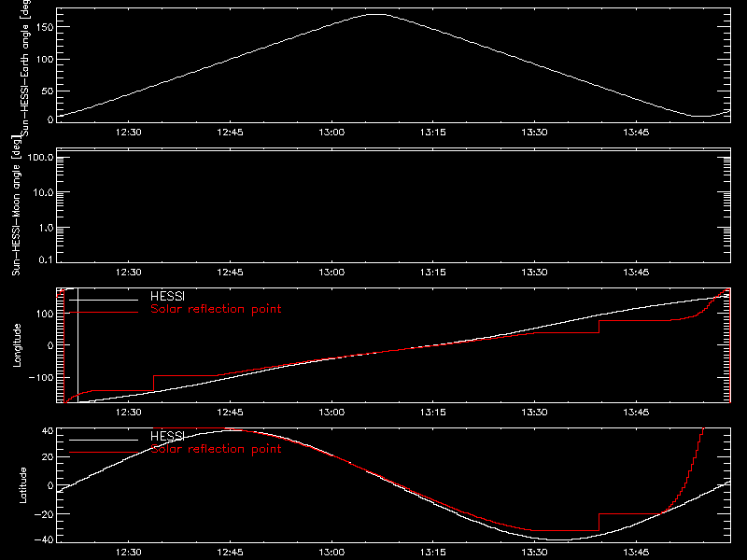
Task: Click -40 tick on Latitude axis
Action: click(44, 539)
